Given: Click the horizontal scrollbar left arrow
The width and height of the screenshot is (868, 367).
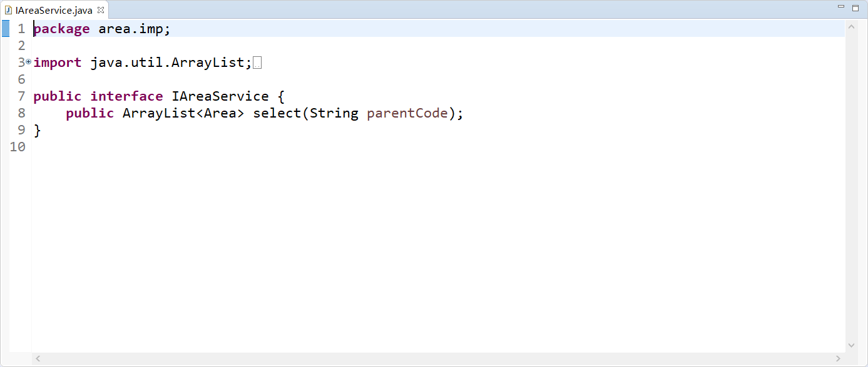Looking at the screenshot, I should coord(38,359).
